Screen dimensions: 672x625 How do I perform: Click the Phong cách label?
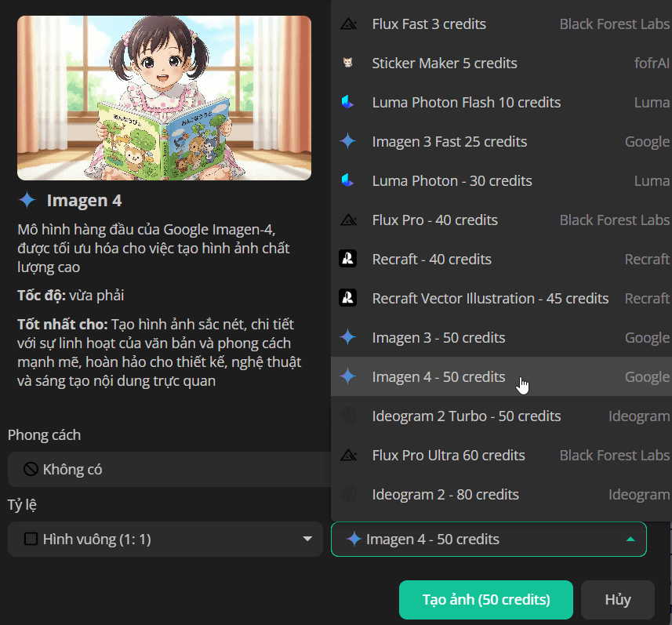[44, 434]
